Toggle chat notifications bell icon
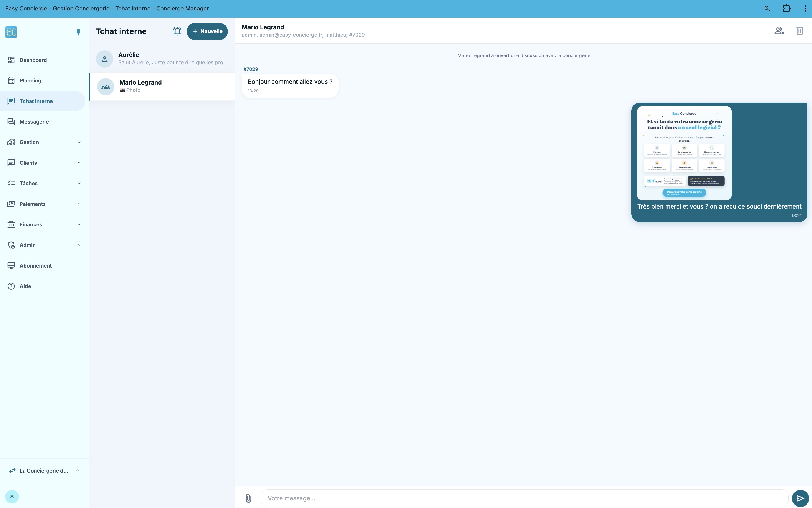 [x=177, y=31]
